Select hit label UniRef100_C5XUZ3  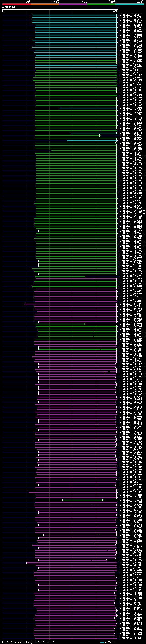pos(131,42)
